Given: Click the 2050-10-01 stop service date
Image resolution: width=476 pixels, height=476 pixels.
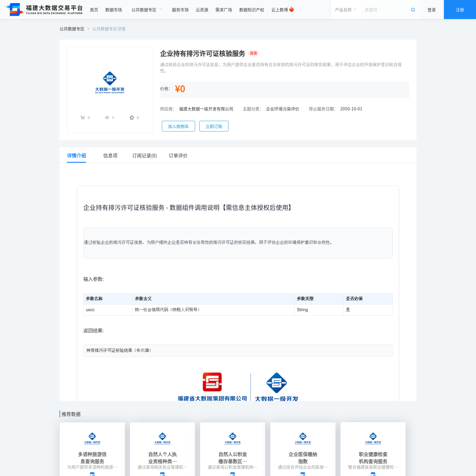Looking at the screenshot, I should click(351, 109).
